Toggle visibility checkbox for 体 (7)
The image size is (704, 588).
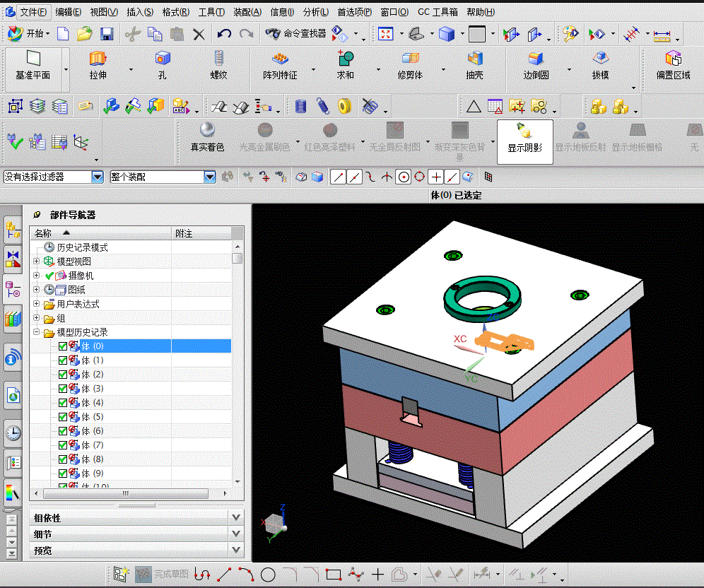tap(62, 445)
